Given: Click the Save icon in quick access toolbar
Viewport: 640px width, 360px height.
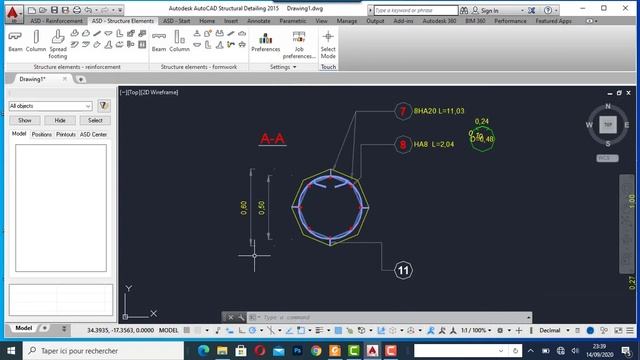Looking at the screenshot, I should (54, 10).
